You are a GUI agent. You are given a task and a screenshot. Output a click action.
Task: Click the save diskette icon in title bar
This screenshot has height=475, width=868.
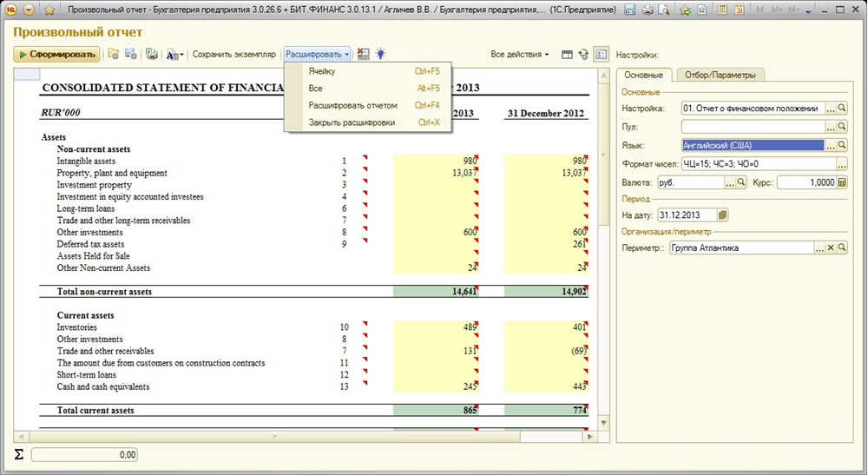[x=629, y=10]
